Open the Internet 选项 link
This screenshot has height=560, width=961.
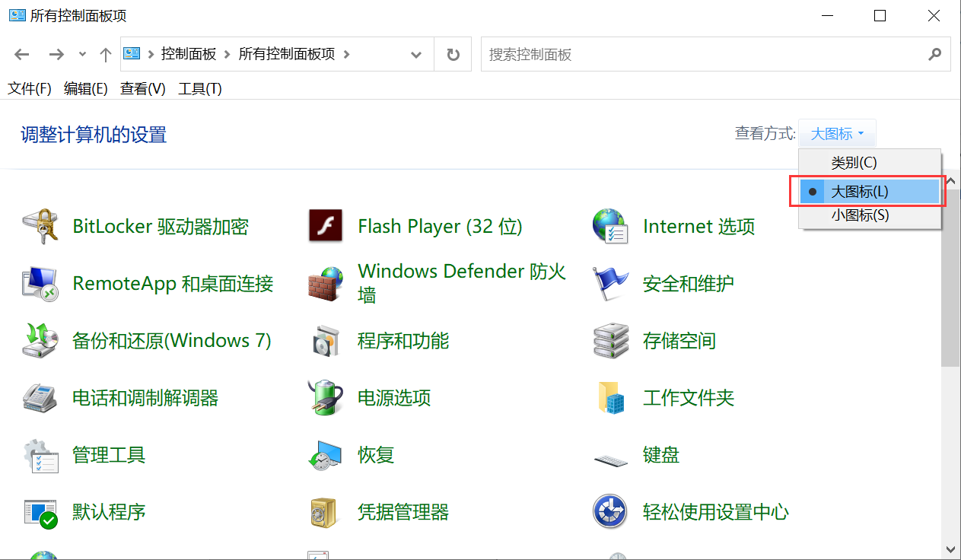pyautogui.click(x=699, y=226)
